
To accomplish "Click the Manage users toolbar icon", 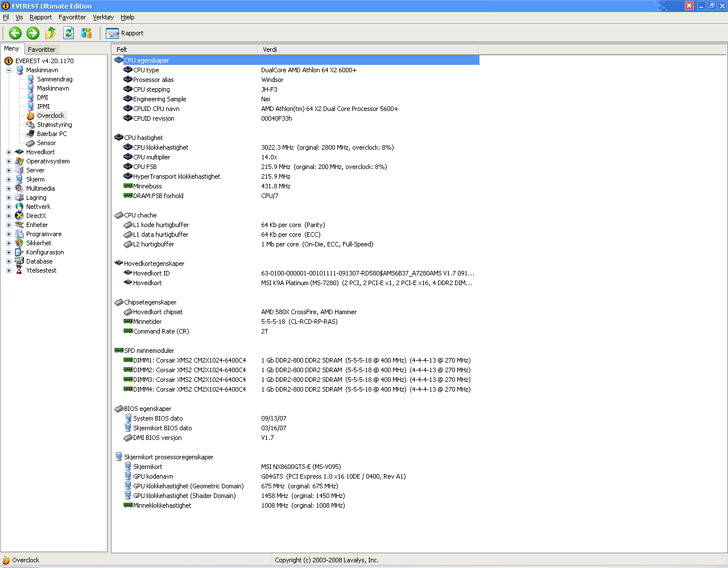I will [x=86, y=33].
